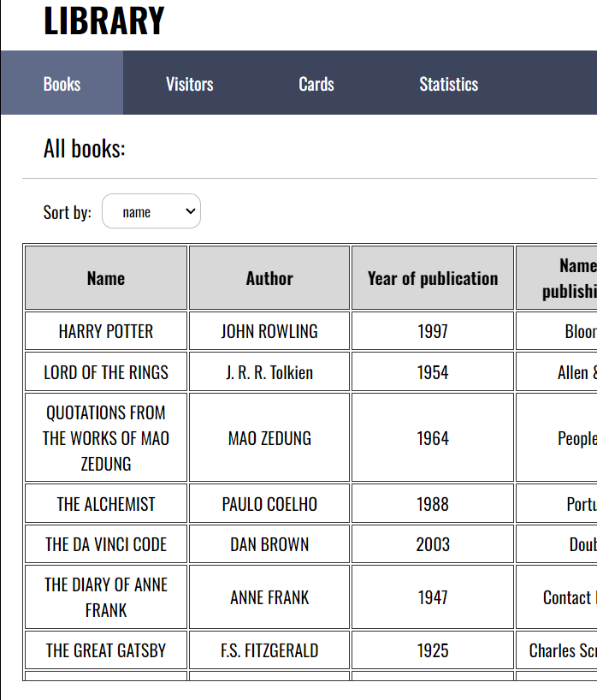Click the Quotations from Mao Zedung title
This screenshot has width=597, height=700.
pyautogui.click(x=106, y=438)
